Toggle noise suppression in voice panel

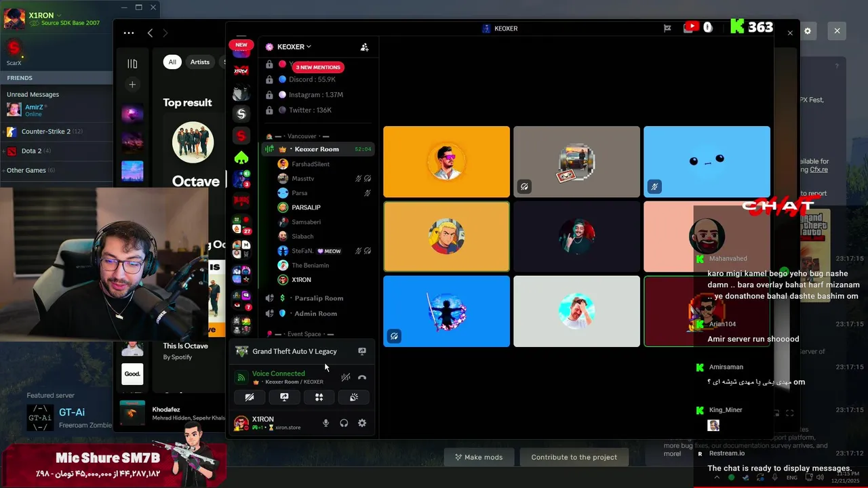coord(346,378)
